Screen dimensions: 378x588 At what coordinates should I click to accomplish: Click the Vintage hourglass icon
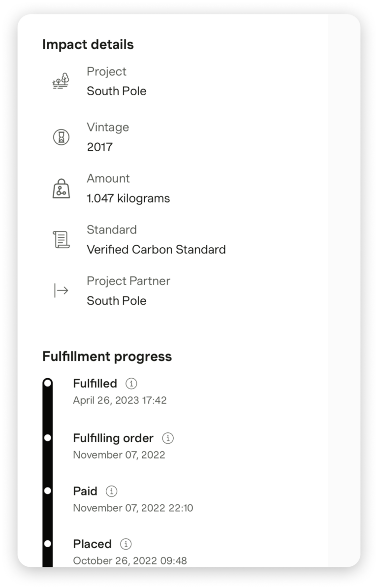pos(61,137)
